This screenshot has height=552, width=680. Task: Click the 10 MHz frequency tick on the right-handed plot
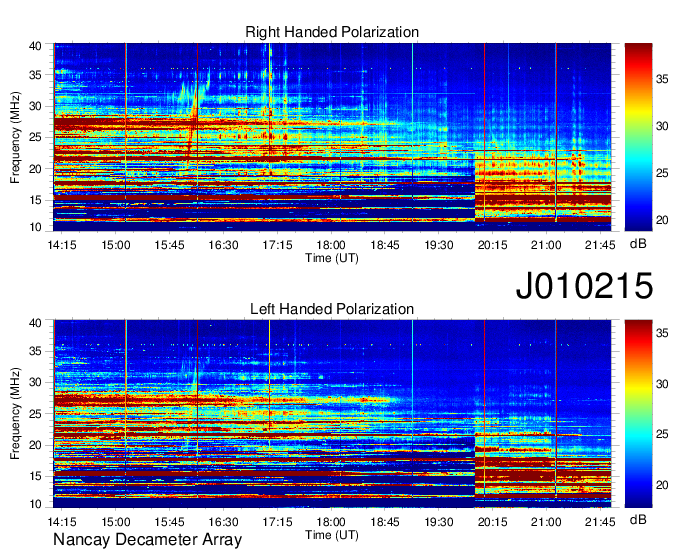pos(36,227)
